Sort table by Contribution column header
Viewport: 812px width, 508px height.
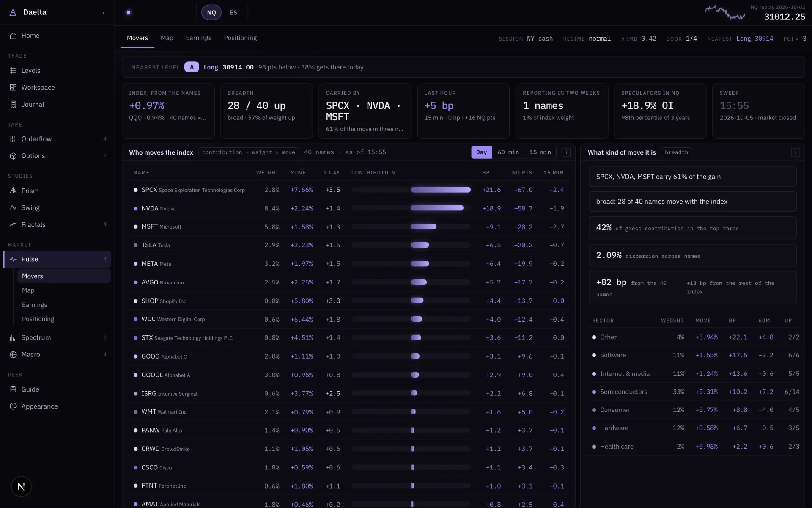tap(373, 173)
